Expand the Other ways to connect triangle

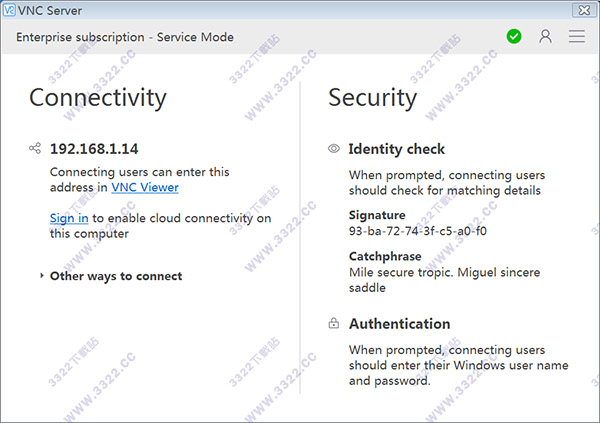41,276
